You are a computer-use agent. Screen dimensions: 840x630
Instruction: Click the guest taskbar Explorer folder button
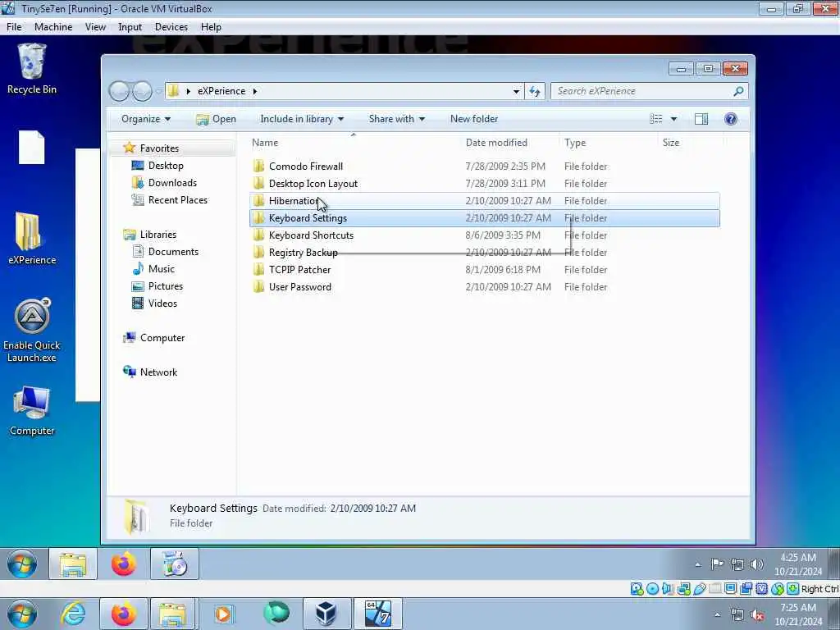coord(73,564)
